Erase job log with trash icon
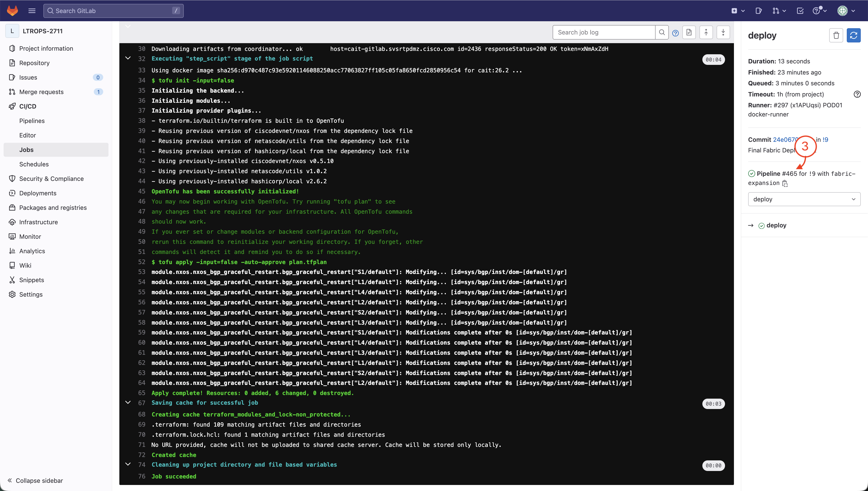 click(x=836, y=35)
